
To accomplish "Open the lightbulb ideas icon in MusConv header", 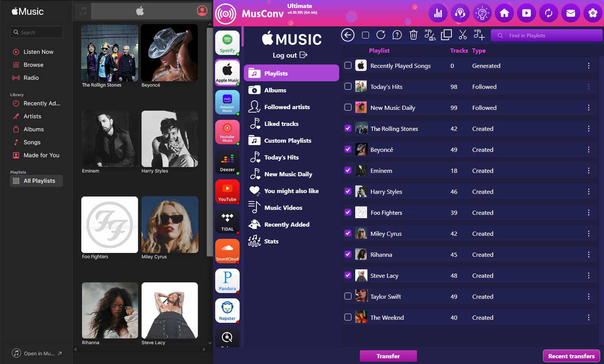I will pyautogui.click(x=482, y=13).
